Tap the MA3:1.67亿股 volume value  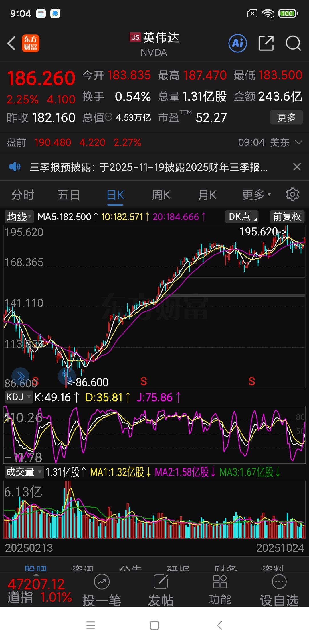pyautogui.click(x=250, y=472)
